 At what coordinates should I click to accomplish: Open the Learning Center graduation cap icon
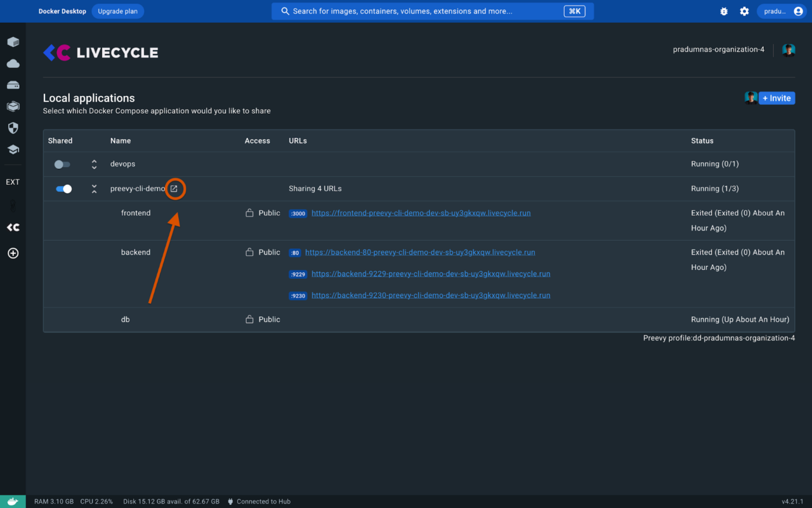(x=13, y=149)
